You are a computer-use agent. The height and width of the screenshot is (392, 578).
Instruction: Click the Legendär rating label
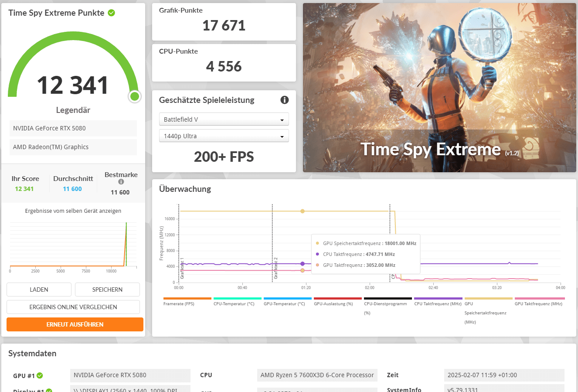click(73, 110)
